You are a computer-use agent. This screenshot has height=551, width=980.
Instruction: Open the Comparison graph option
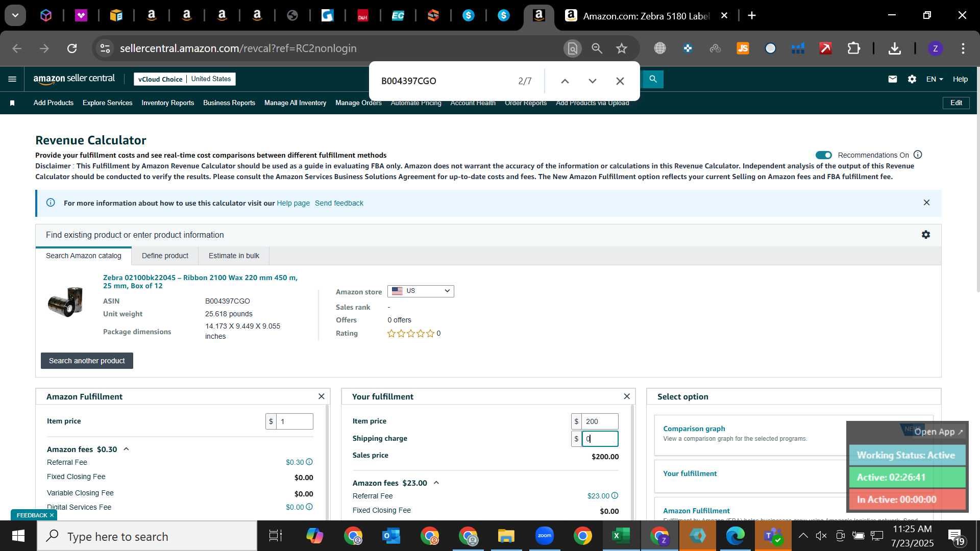point(694,429)
